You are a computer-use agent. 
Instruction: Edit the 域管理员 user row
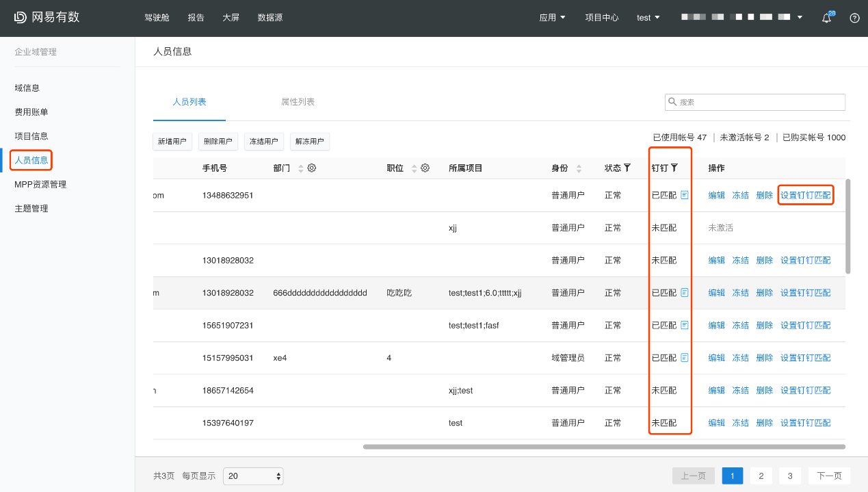click(716, 358)
